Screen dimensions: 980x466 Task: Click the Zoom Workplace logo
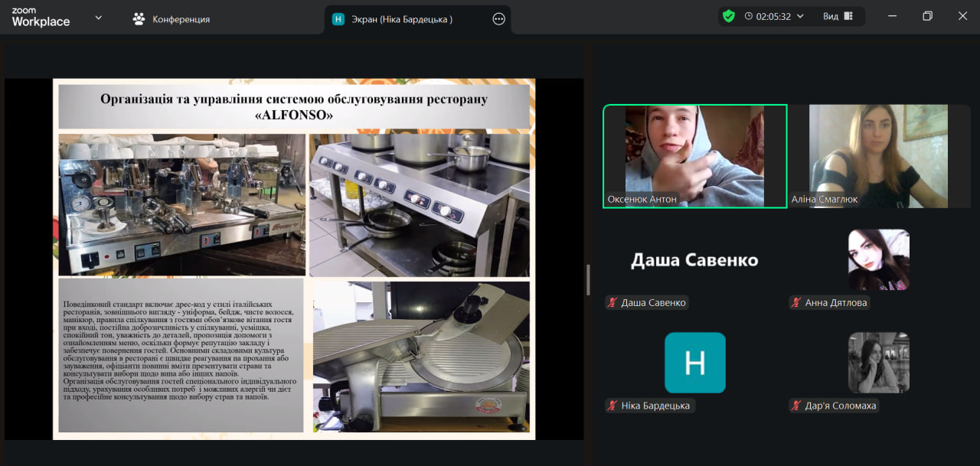point(41,18)
